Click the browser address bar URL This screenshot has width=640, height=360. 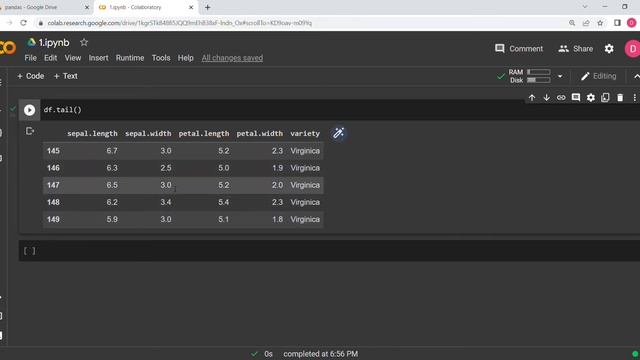180,23
